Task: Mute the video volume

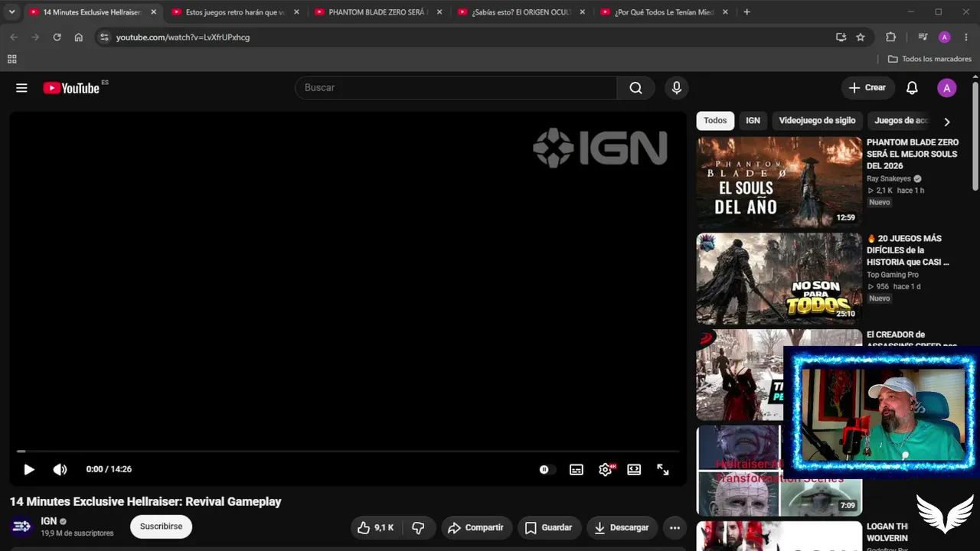Action: [60, 469]
